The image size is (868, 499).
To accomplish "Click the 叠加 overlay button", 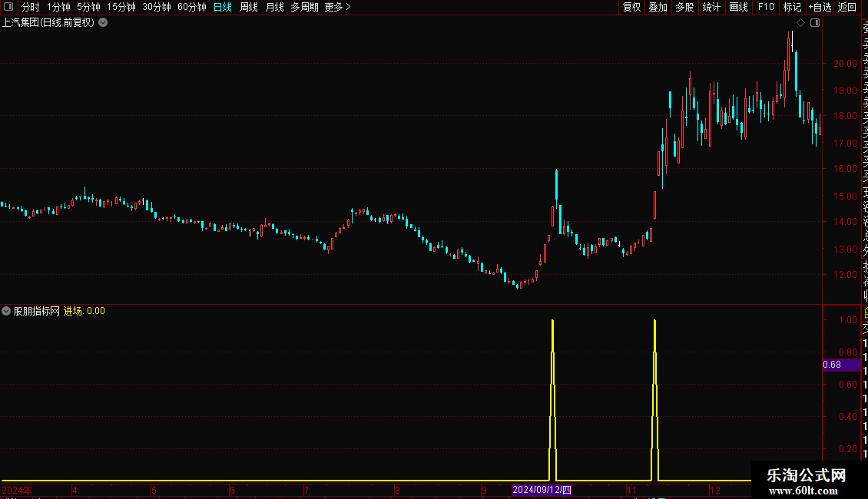I will (658, 7).
